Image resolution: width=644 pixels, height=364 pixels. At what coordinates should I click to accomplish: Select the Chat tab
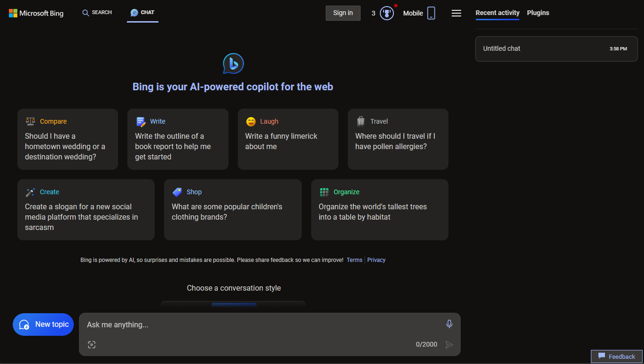[x=142, y=13]
